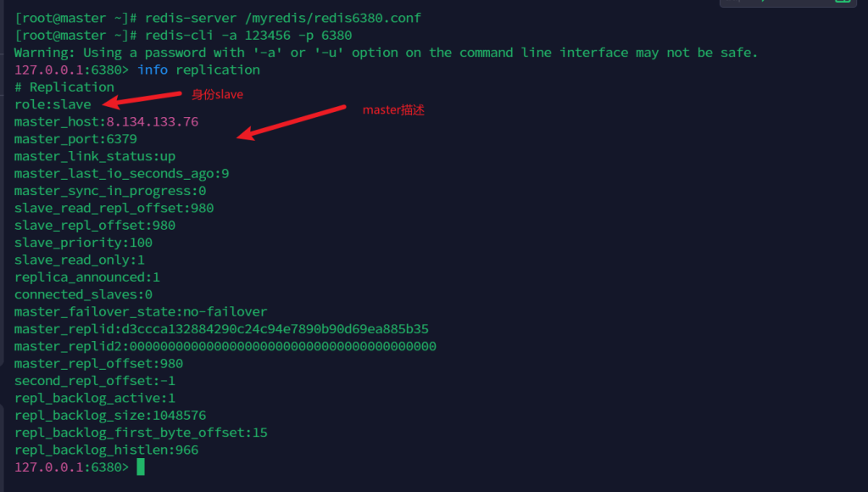
Task: Click the # Replication section header
Action: pyautogui.click(x=64, y=87)
